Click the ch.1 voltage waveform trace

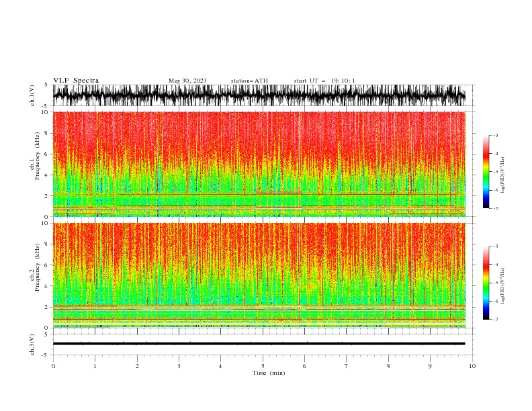point(259,95)
